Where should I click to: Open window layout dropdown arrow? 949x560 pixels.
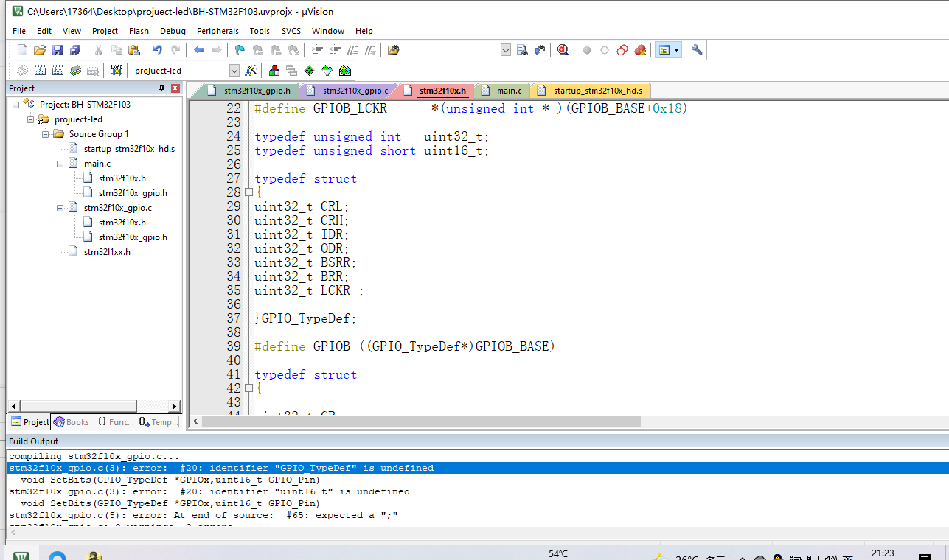[x=676, y=50]
